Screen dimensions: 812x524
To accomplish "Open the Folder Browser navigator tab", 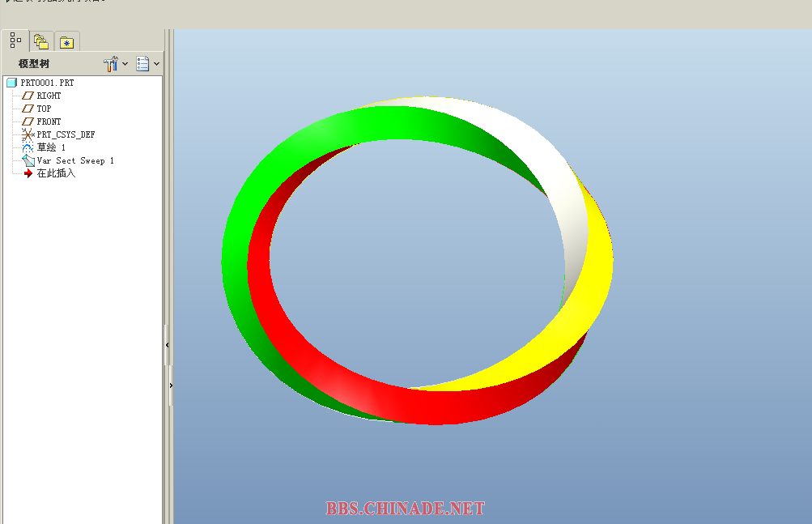I will (x=41, y=41).
